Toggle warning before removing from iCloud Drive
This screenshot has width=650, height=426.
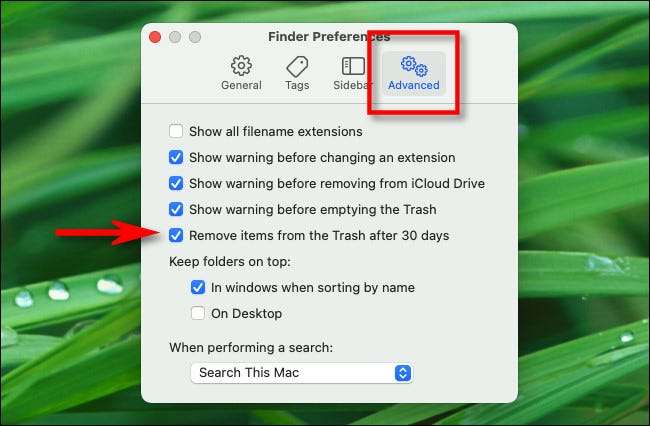coord(176,183)
